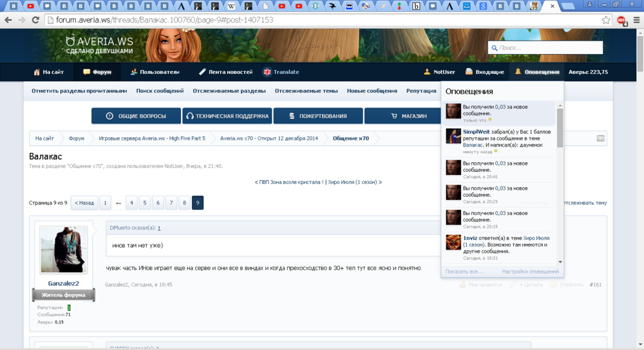This screenshot has height=350, width=644.
Task: Click the МАГАЗИН shop button
Action: 408,116
